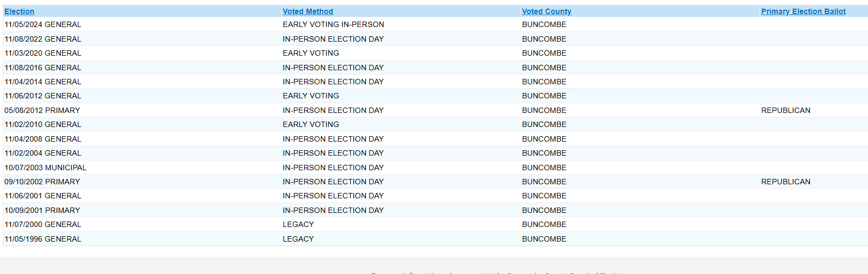Select the 09/10/2002 PRIMARY election cell
This screenshot has width=868, height=274.
pyautogui.click(x=42, y=182)
